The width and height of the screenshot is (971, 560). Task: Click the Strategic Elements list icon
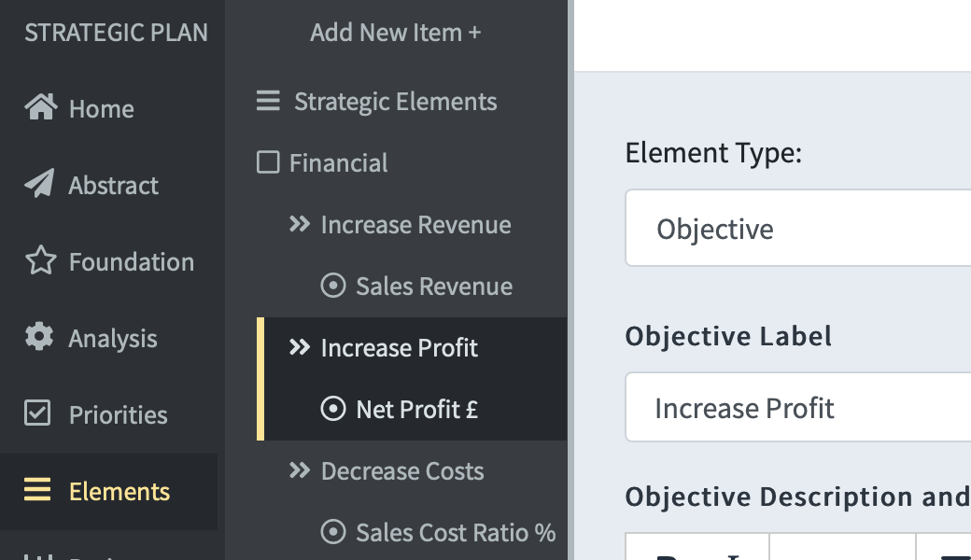pos(268,100)
